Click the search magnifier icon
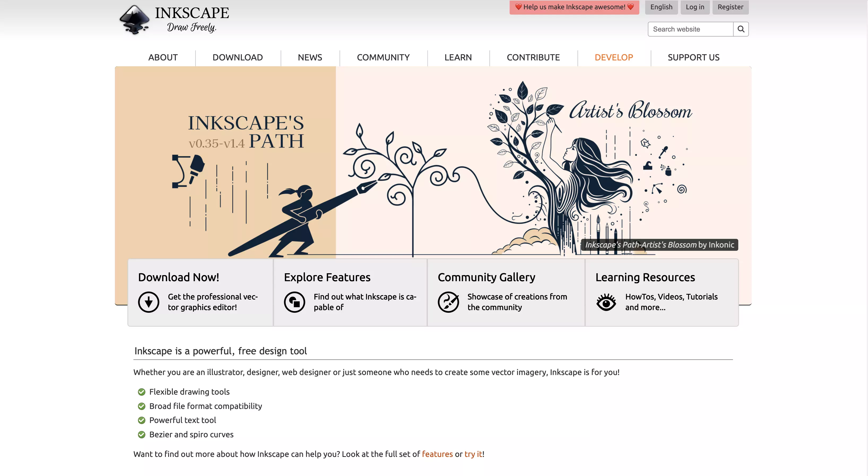 click(741, 29)
